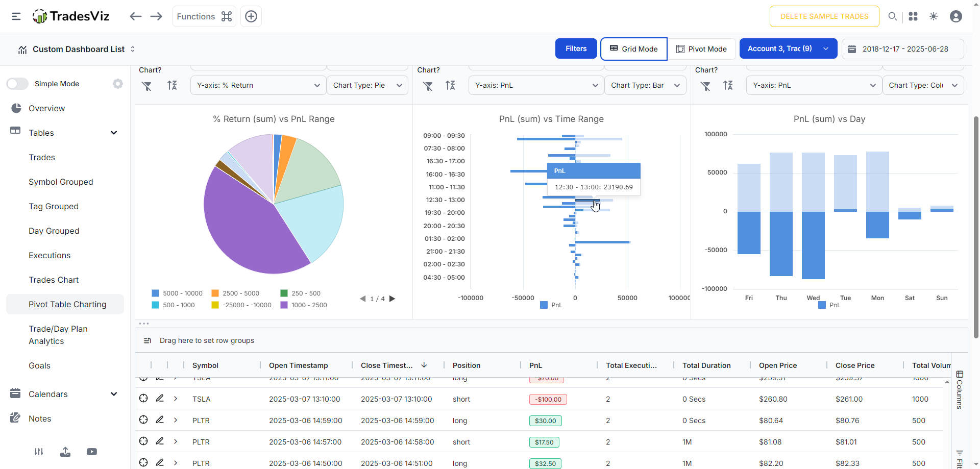Toggle Simple Mode switch
This screenshot has height=469, width=980.
click(x=17, y=84)
